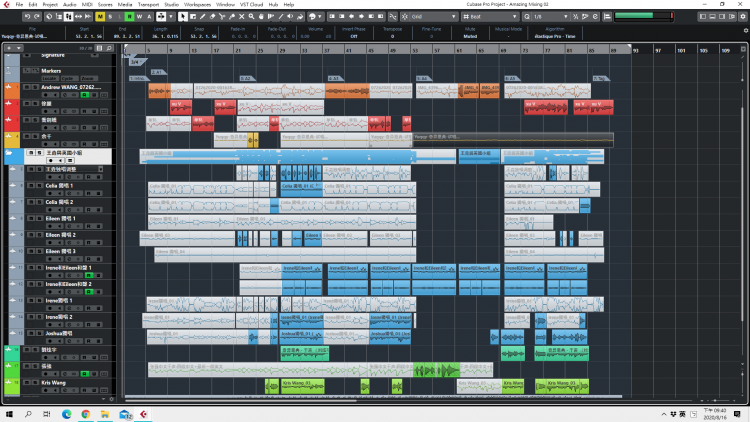Enable record on Celia 獨唱 1 track
The image size is (750, 422).
[50, 193]
